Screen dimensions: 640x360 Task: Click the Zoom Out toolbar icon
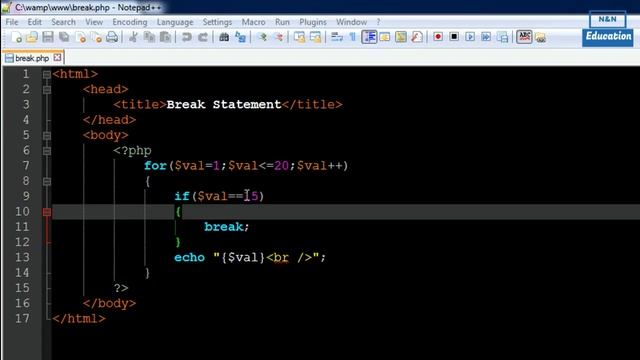click(x=279, y=38)
